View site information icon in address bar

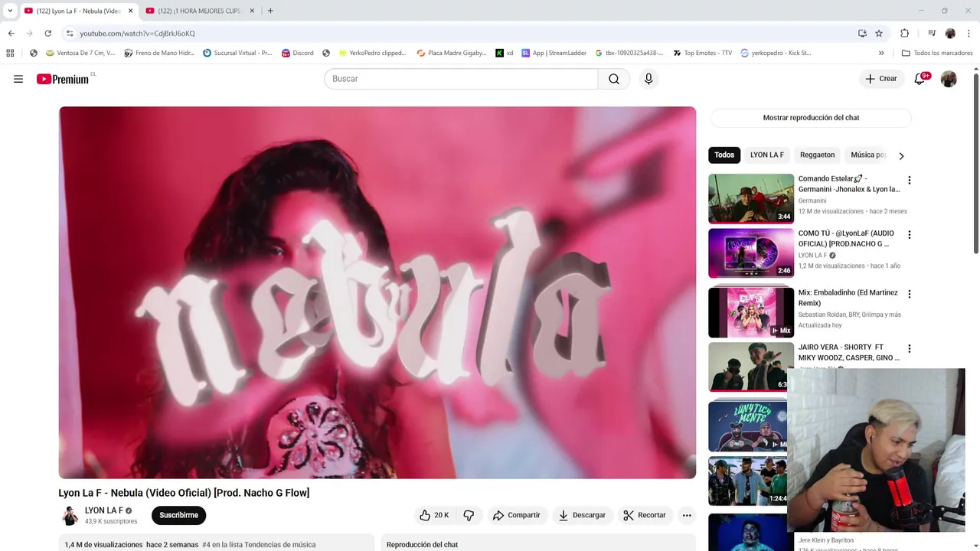tap(70, 33)
